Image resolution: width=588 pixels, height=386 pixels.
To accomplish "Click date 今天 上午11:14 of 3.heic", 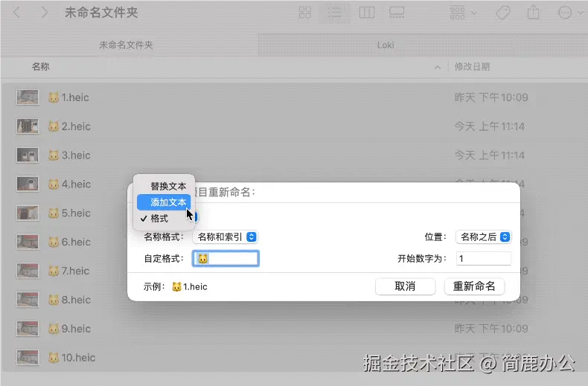I will click(x=489, y=155).
